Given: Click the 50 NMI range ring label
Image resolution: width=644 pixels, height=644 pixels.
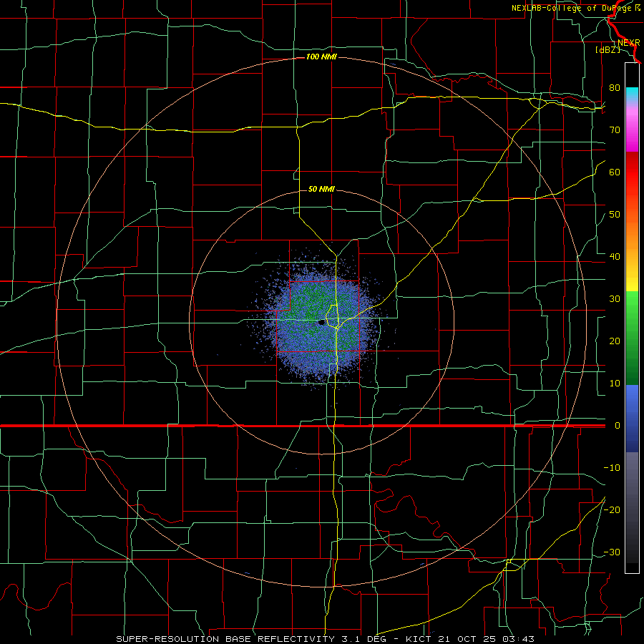Looking at the screenshot, I should click(321, 189).
